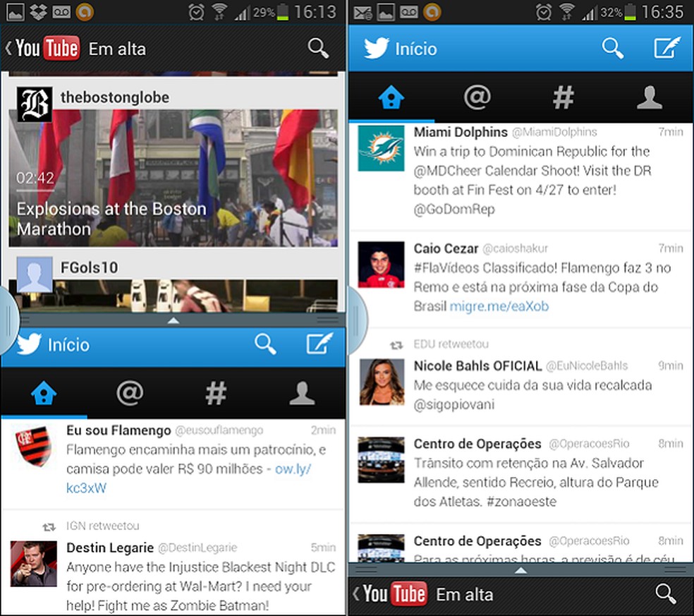
Task: Tap EDU retweetou label
Action: [451, 344]
